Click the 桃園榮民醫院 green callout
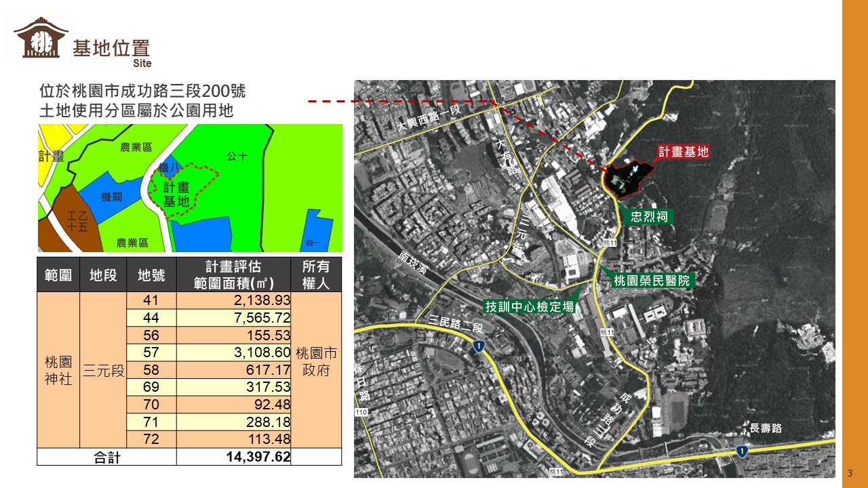 click(653, 280)
